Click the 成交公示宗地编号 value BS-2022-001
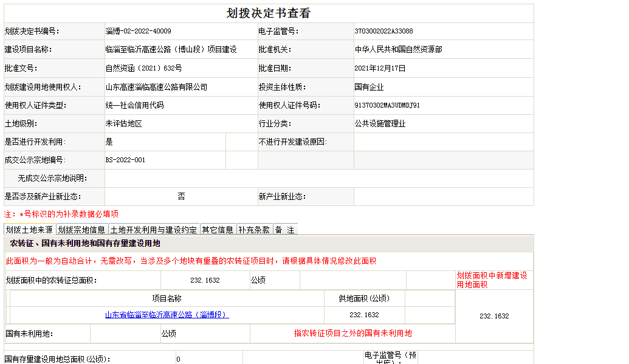The image size is (629, 364). pos(125,160)
